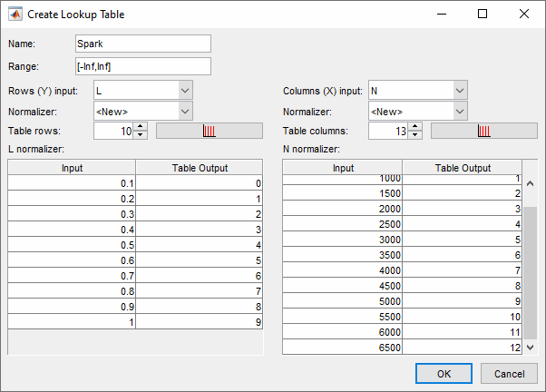Select N normalizer input cell 5000

click(343, 300)
